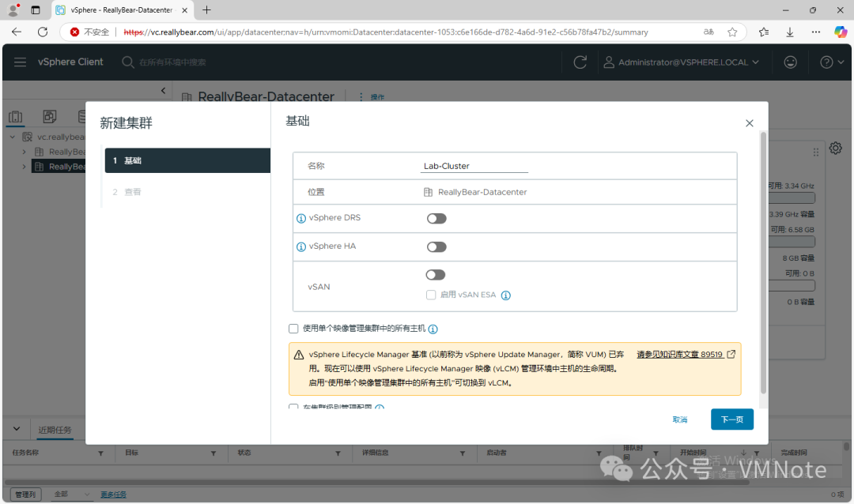Open the 全部 tasks filter dropdown
The height and width of the screenshot is (504, 854).
[71, 495]
